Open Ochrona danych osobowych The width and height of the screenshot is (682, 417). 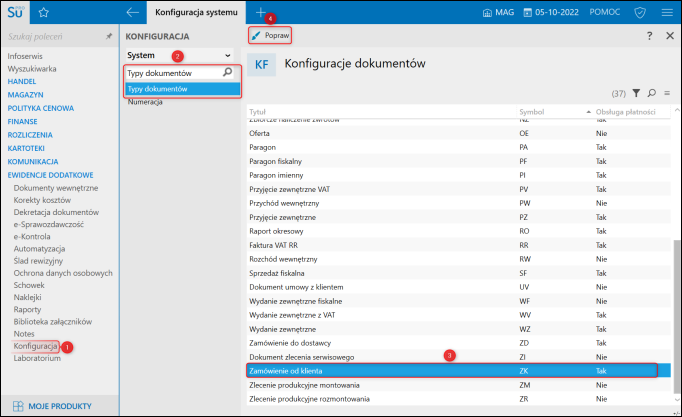click(63, 273)
